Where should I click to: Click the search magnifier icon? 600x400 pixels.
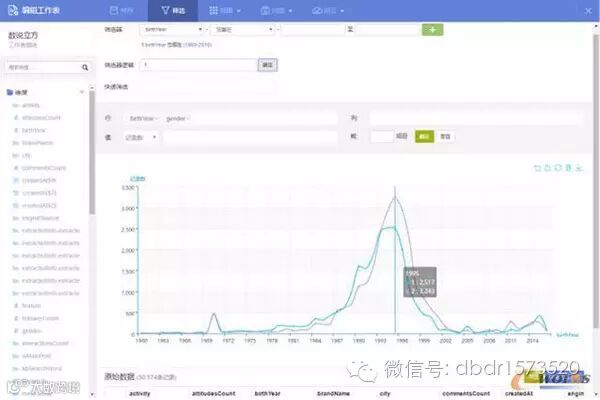(85, 67)
